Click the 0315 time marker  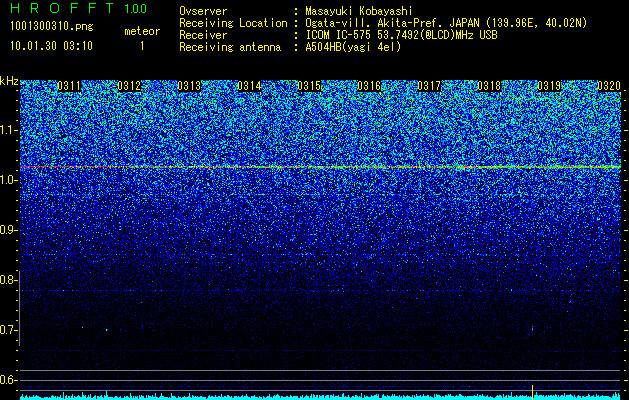coord(309,86)
